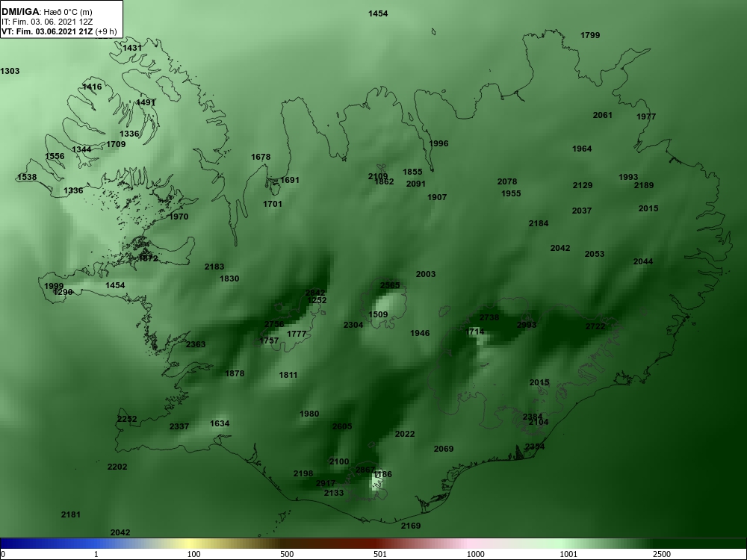Click the 1001 label on the color scale
The width and height of the screenshot is (747, 560).
coord(568,554)
